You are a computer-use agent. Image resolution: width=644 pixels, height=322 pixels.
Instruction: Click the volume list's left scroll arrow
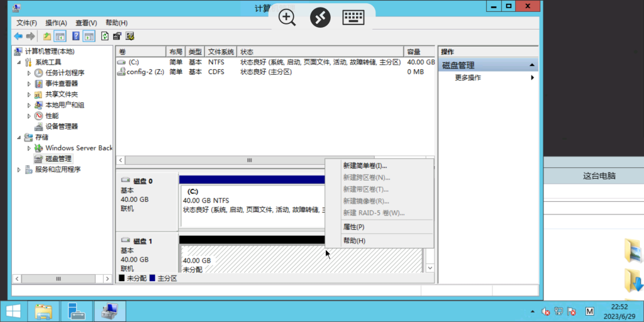(x=121, y=160)
